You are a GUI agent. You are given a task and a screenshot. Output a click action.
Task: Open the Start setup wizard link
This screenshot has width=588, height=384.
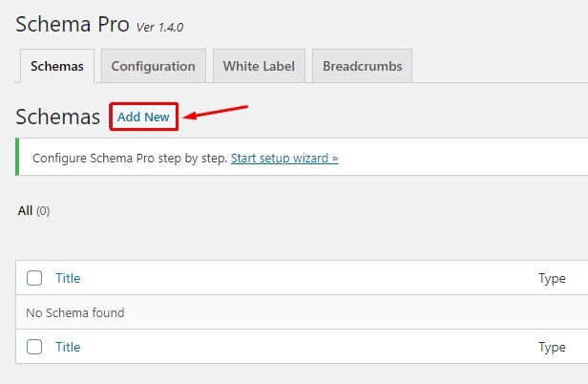[x=284, y=158]
